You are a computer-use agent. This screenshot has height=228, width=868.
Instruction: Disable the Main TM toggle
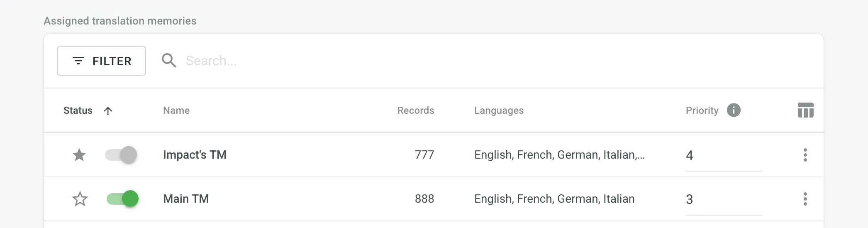tap(122, 199)
